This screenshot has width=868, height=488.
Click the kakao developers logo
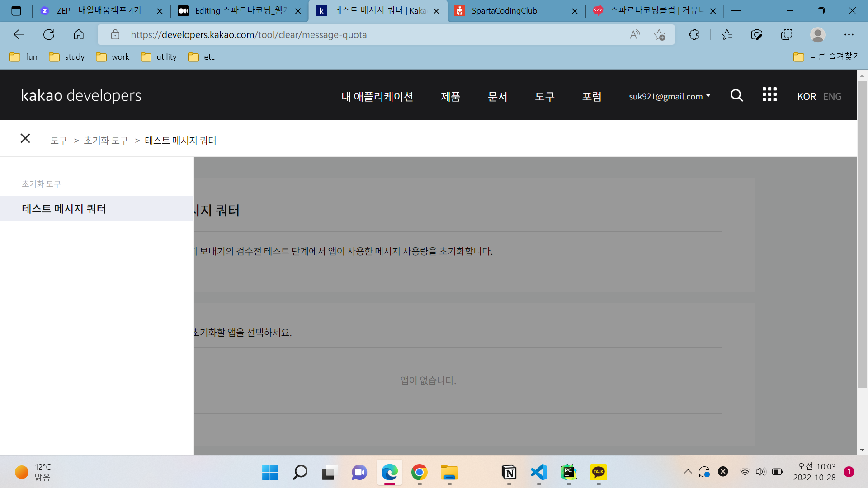click(x=81, y=95)
